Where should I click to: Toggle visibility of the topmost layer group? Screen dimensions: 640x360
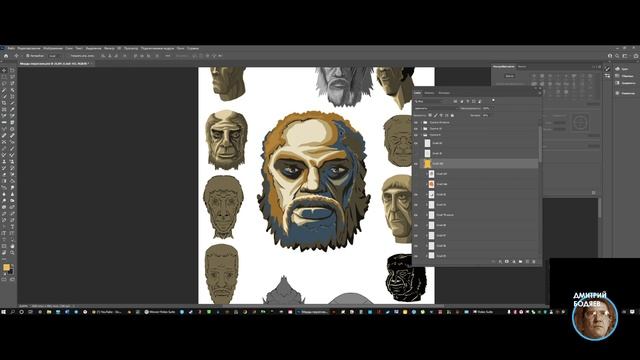[x=416, y=122]
